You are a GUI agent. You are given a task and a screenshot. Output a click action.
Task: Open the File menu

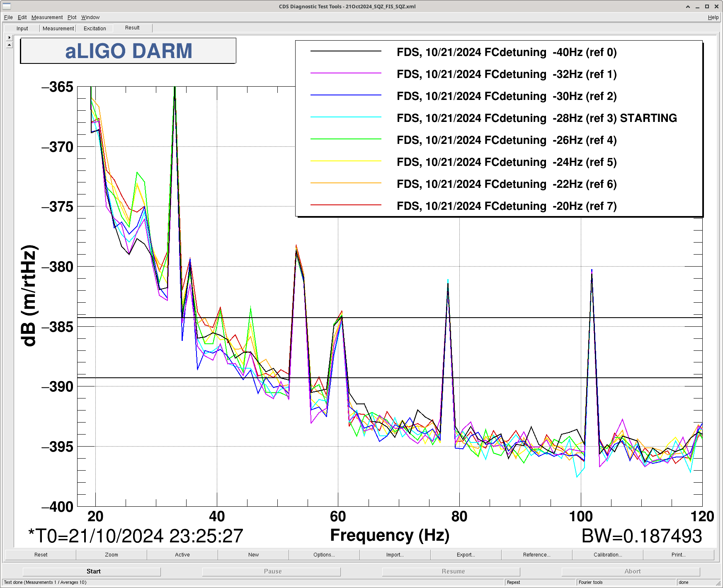8,17
